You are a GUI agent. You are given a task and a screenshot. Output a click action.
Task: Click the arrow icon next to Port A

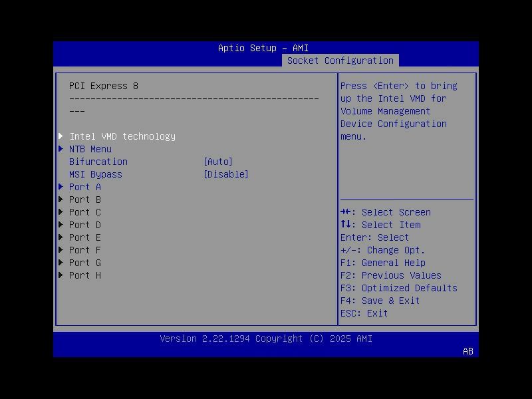(62, 187)
